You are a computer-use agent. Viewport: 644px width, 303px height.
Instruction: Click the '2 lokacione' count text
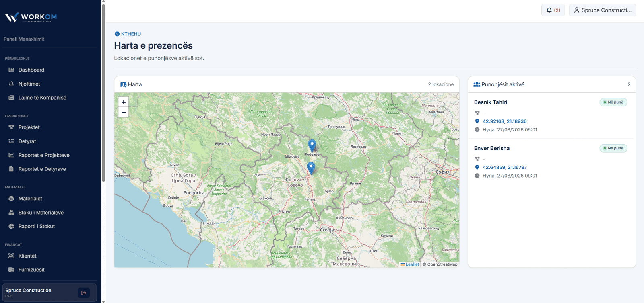(x=441, y=84)
